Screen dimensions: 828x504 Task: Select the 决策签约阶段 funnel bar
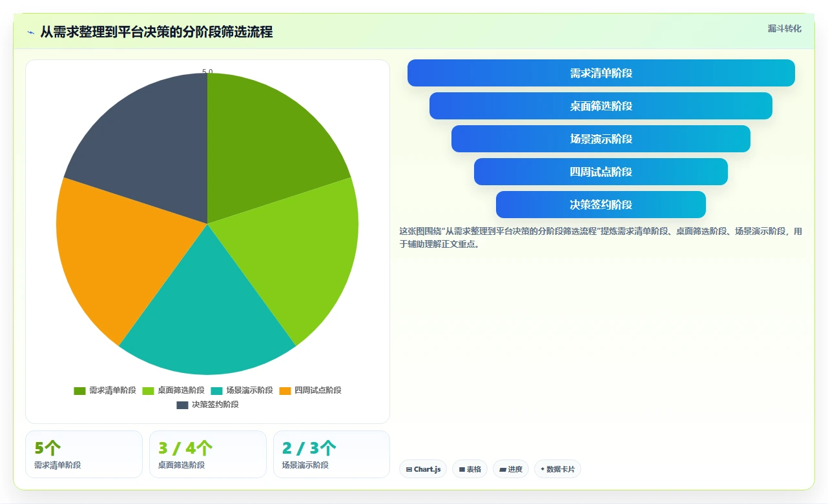[x=601, y=205]
